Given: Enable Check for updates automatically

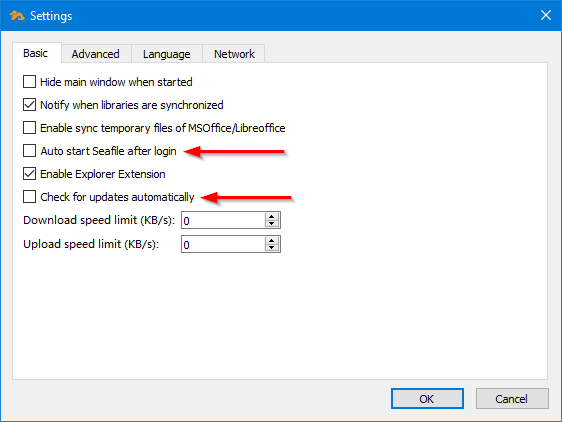Looking at the screenshot, I should [29, 197].
